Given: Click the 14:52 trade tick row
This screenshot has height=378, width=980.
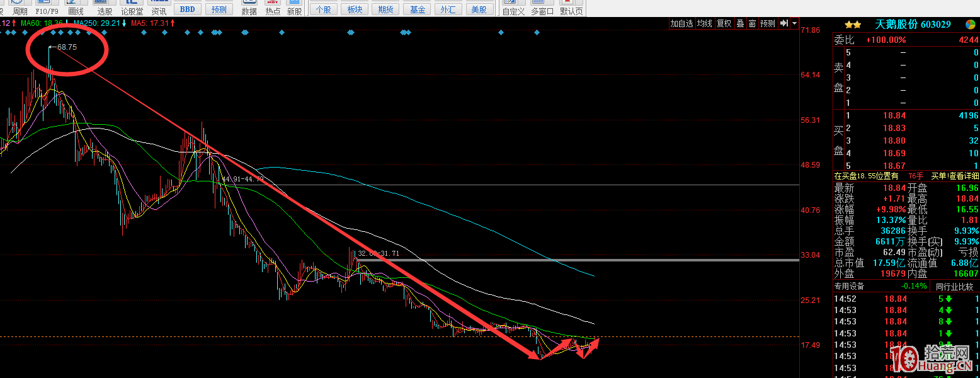Looking at the screenshot, I should [906, 299].
